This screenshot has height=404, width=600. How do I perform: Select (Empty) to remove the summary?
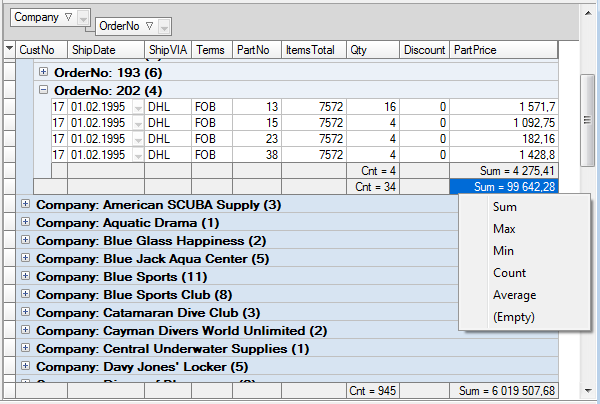(x=514, y=317)
